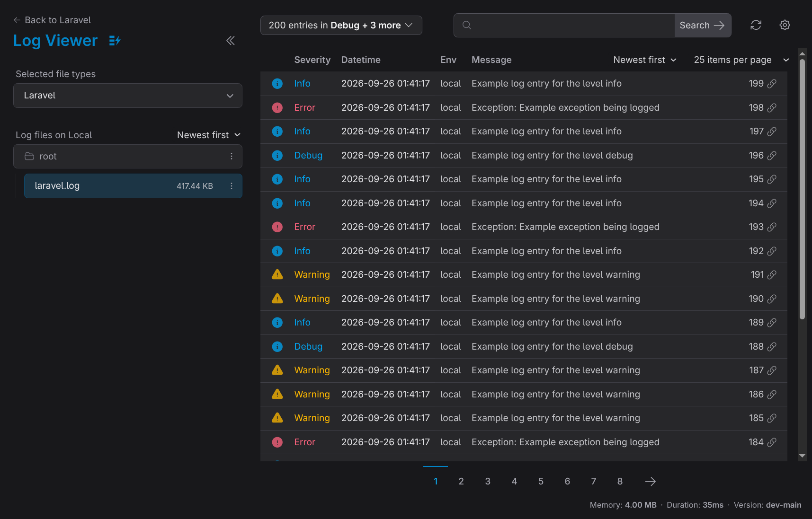Copy the link icon for entry 192

tap(772, 251)
